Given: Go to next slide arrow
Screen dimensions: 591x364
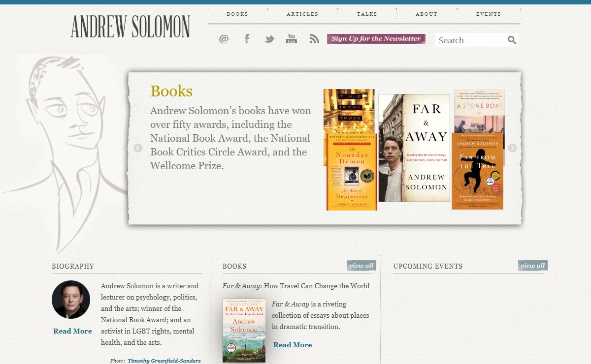Looking at the screenshot, I should [512, 148].
